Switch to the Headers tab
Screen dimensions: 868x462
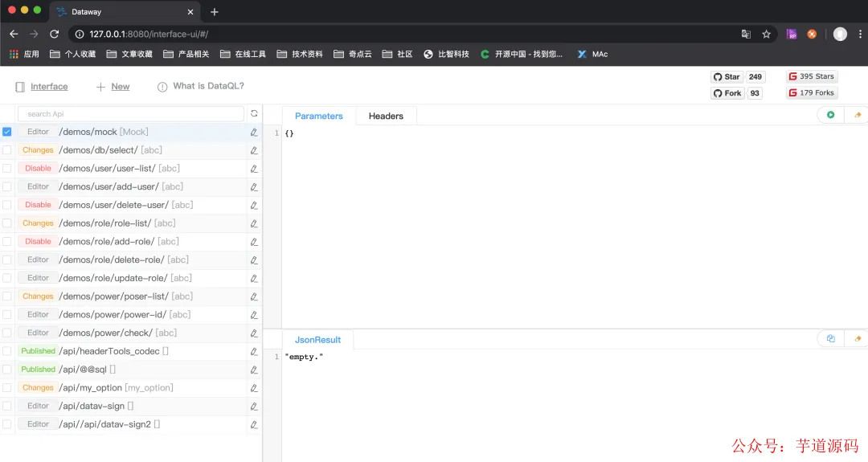click(386, 116)
